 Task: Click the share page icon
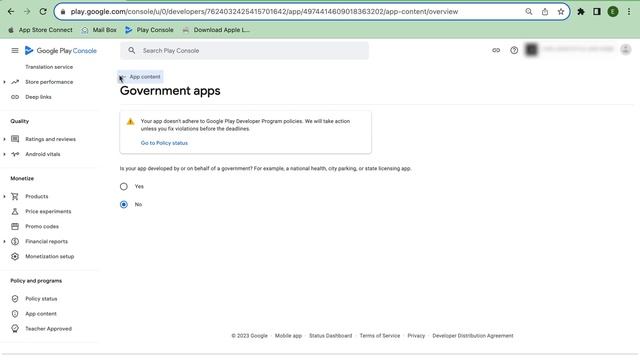[545, 12]
